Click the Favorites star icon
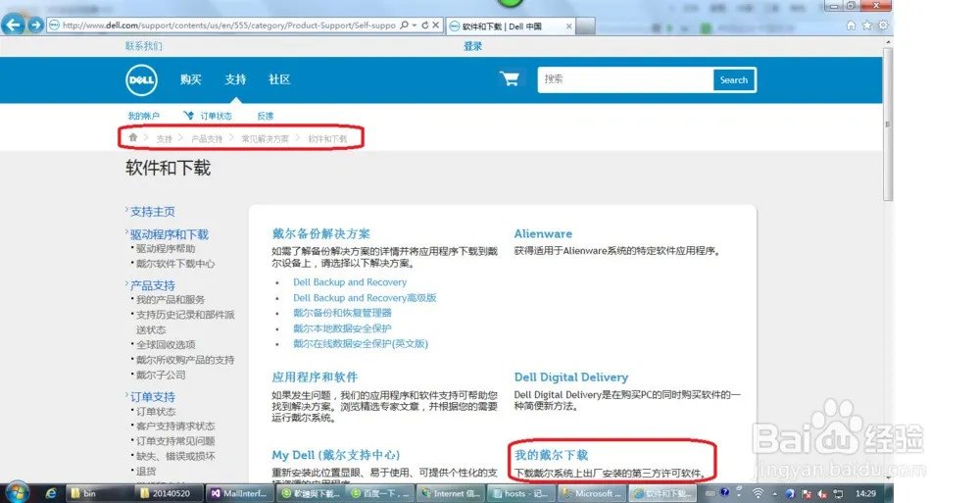Image resolution: width=980 pixels, height=503 pixels. coord(867,25)
